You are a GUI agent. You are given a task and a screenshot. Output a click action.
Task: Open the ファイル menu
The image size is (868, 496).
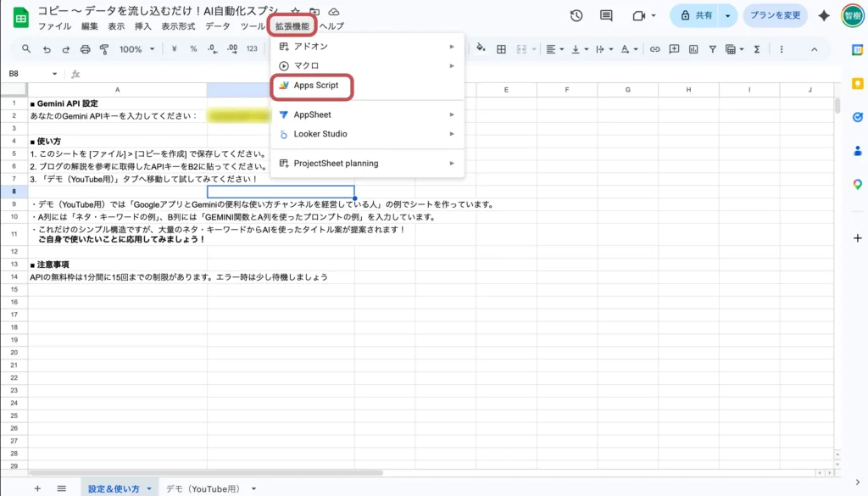point(54,26)
